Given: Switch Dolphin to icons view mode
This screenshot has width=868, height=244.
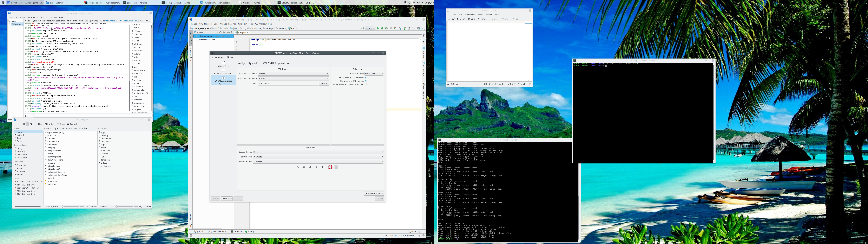Looking at the screenshot, I should [x=24, y=124].
